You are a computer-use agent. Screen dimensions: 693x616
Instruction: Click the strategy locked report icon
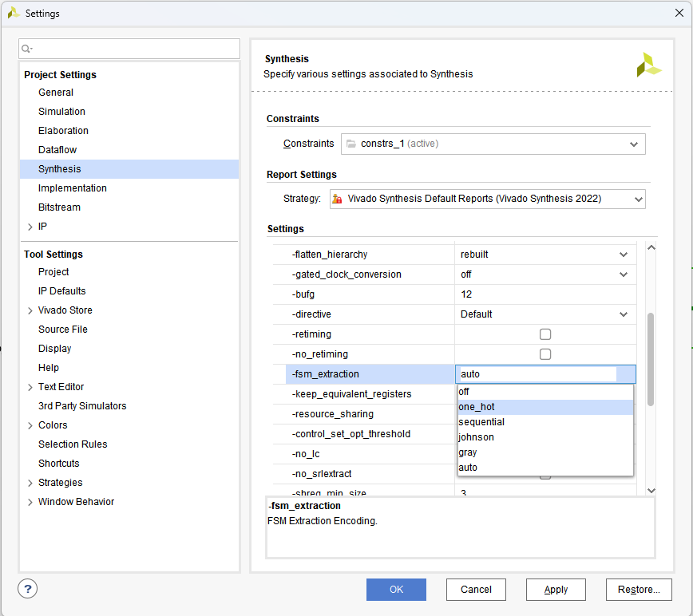337,199
